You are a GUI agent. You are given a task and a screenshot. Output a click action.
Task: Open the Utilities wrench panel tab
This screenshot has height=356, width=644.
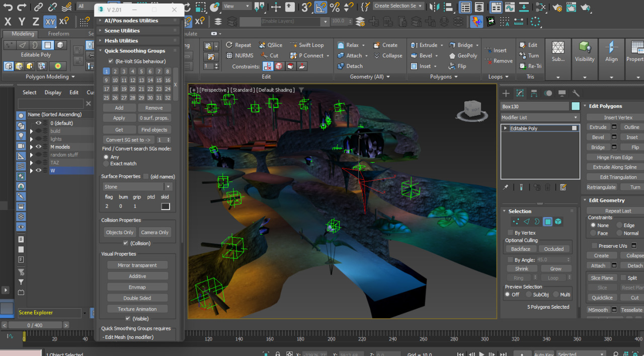577,93
